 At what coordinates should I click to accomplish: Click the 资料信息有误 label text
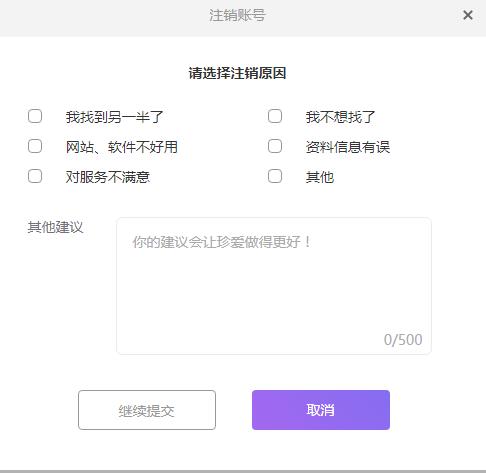click(x=348, y=147)
